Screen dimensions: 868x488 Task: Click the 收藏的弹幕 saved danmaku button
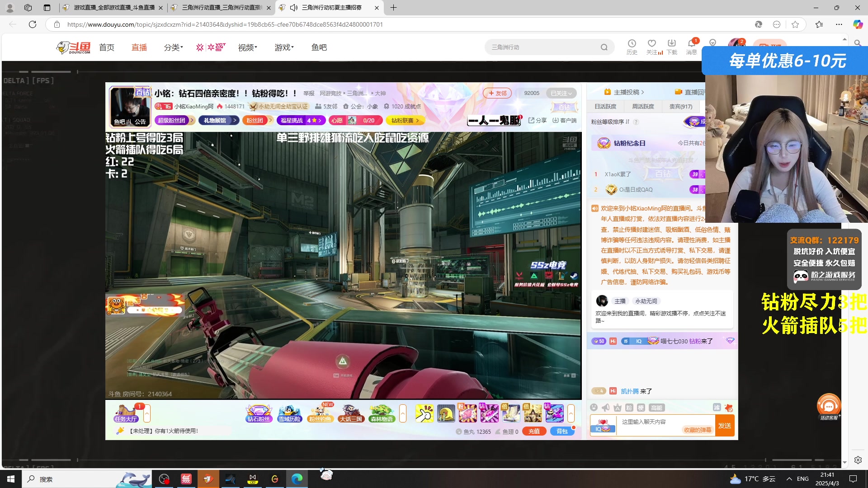pos(698,430)
